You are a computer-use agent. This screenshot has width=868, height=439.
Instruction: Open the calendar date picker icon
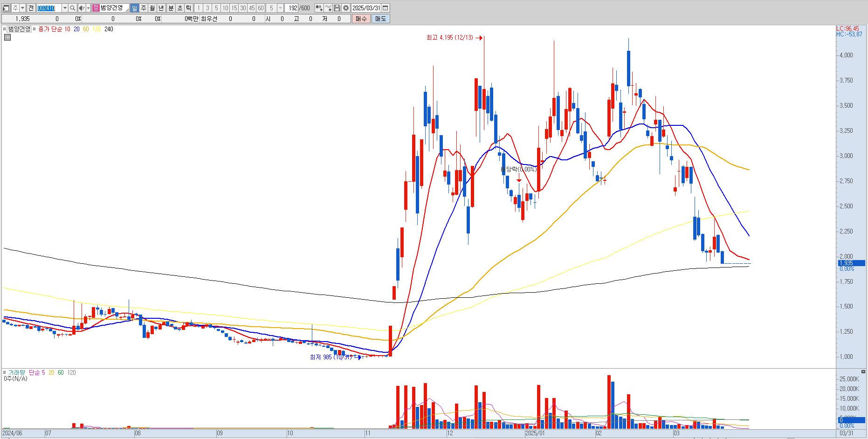coord(386,8)
